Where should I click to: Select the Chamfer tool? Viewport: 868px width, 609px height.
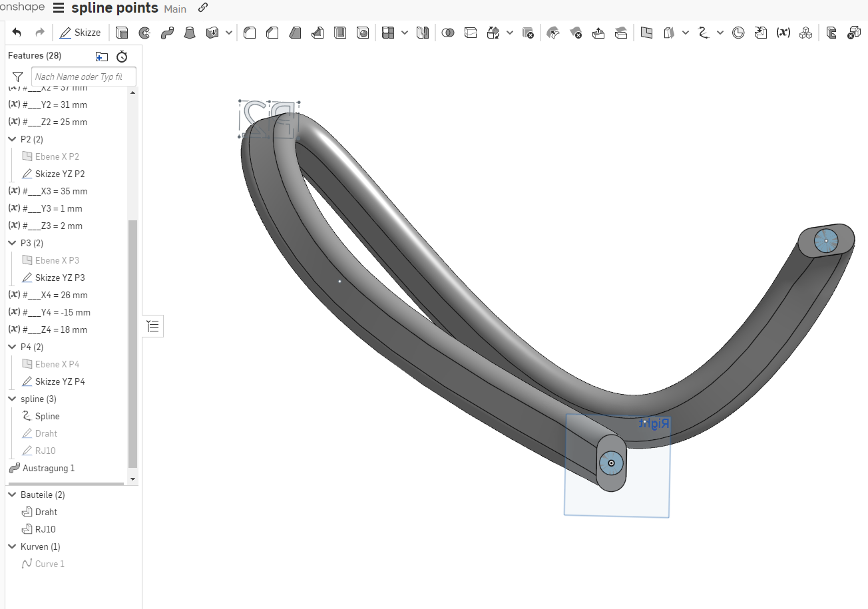click(x=272, y=33)
